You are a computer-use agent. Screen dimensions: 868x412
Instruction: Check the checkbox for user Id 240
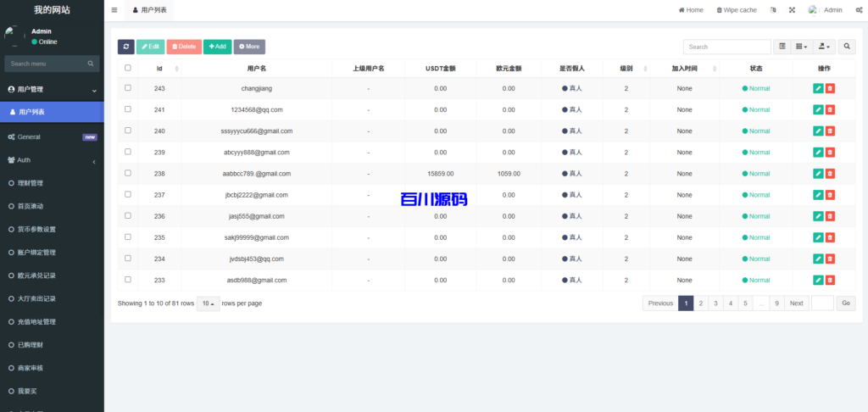128,131
